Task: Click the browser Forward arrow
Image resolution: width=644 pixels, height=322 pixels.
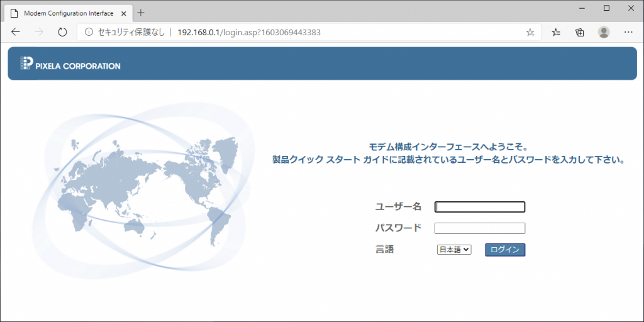Action: coord(39,32)
